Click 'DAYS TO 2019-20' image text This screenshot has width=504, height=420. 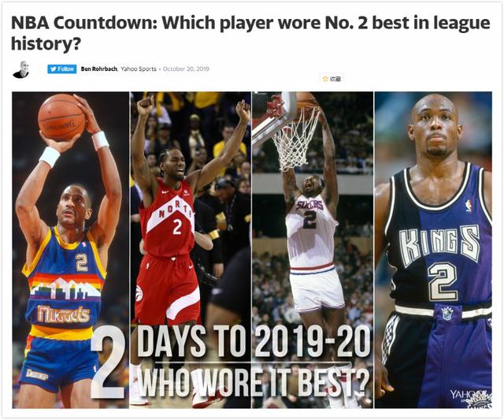[254, 341]
